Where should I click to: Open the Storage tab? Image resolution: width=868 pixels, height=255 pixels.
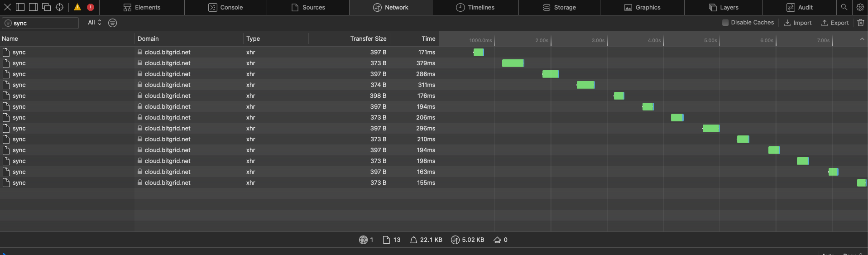point(559,7)
